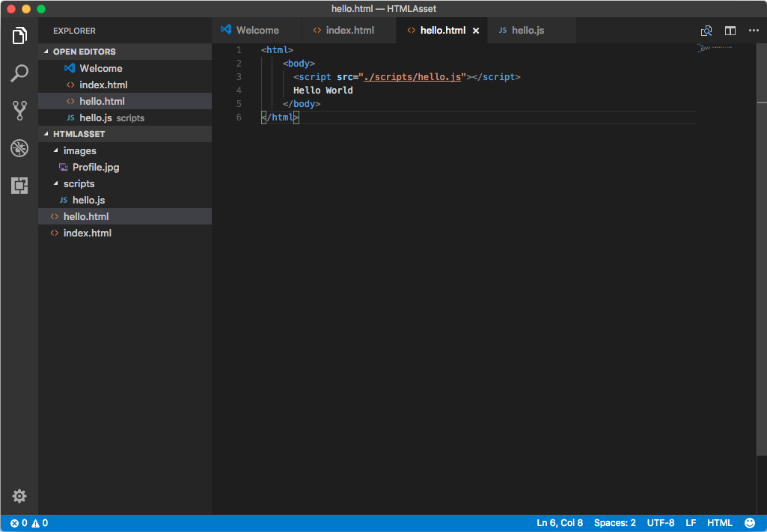Collapse the HTMLASSET folder section
Screen dimensions: 767x532
pyautogui.click(x=46, y=133)
